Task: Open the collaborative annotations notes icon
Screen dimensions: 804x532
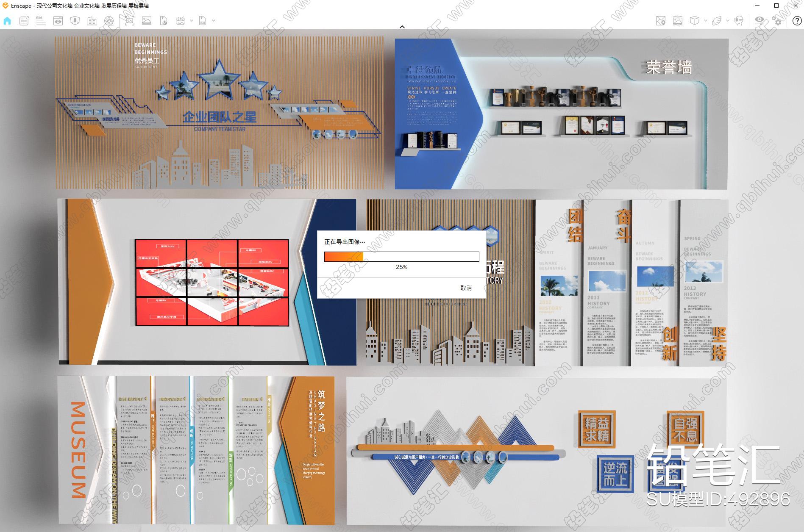Action: click(x=24, y=20)
